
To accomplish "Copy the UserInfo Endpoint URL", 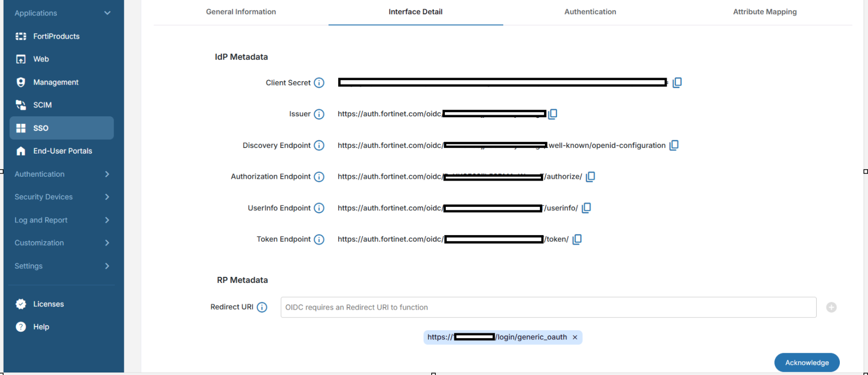I will click(x=586, y=208).
